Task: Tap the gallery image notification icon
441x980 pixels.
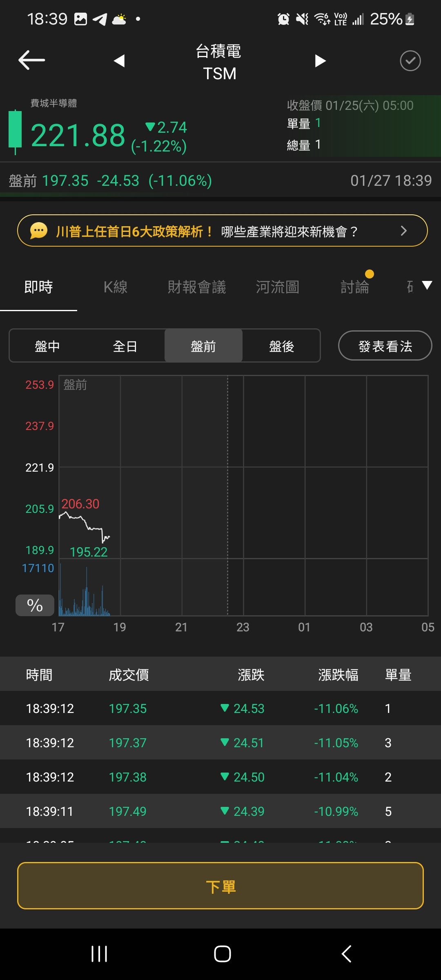Action: click(x=80, y=19)
